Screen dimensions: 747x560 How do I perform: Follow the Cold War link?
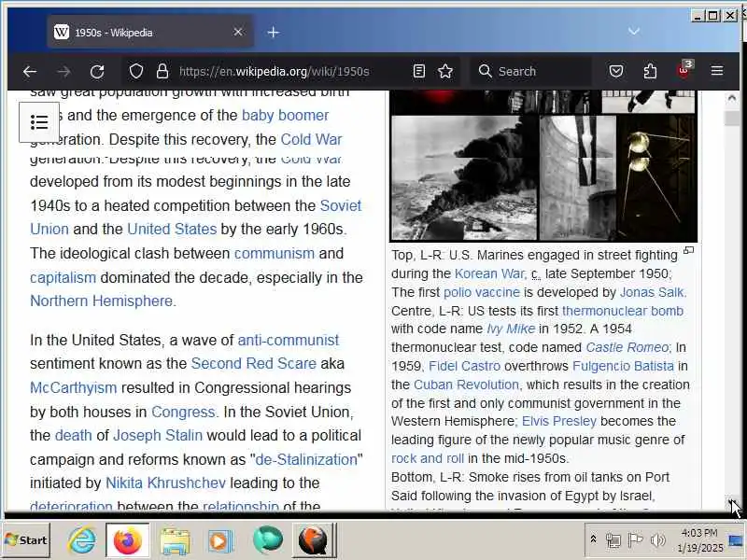pyautogui.click(x=311, y=139)
